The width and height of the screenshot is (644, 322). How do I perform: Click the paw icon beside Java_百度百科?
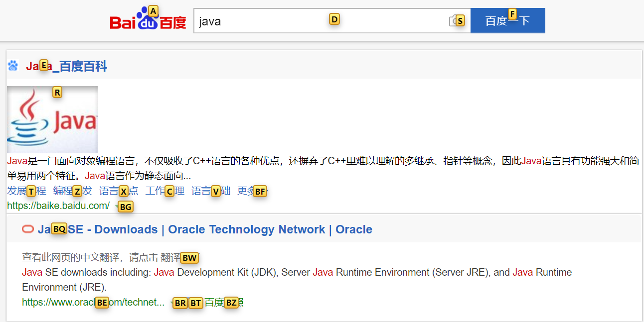(x=13, y=66)
